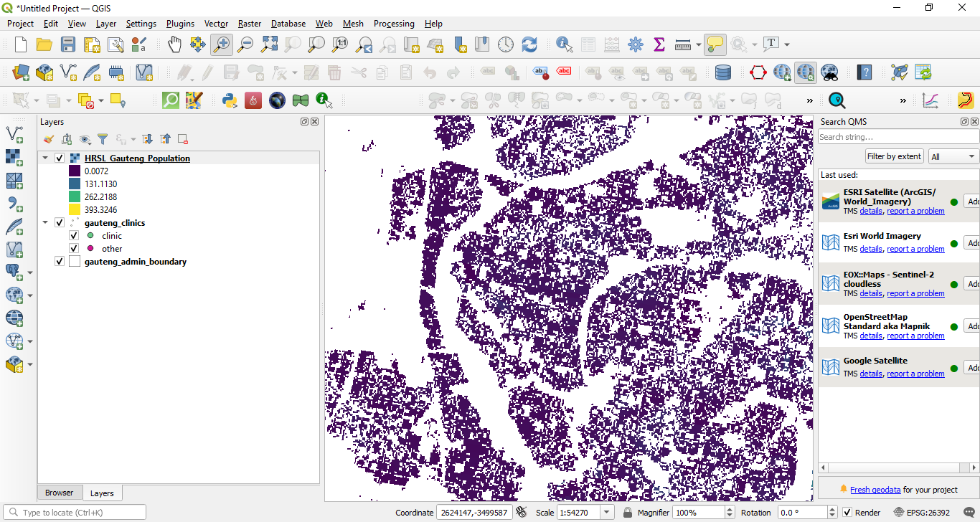The image size is (980, 522).
Task: Expand text annotation dropdown arrow
Action: click(x=787, y=44)
